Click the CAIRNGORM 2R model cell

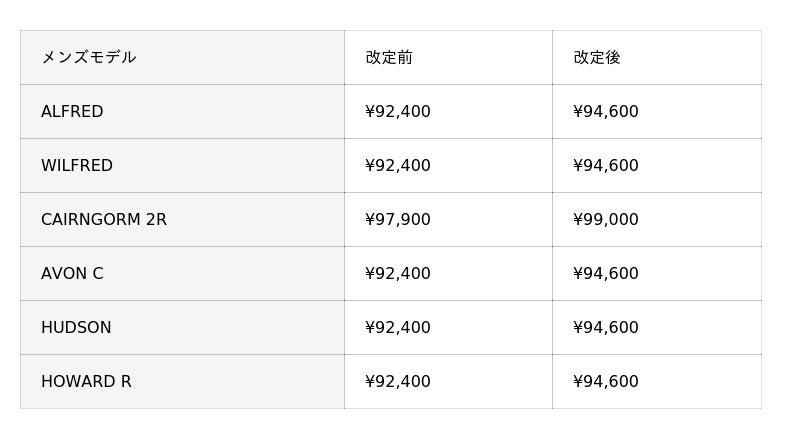point(104,220)
